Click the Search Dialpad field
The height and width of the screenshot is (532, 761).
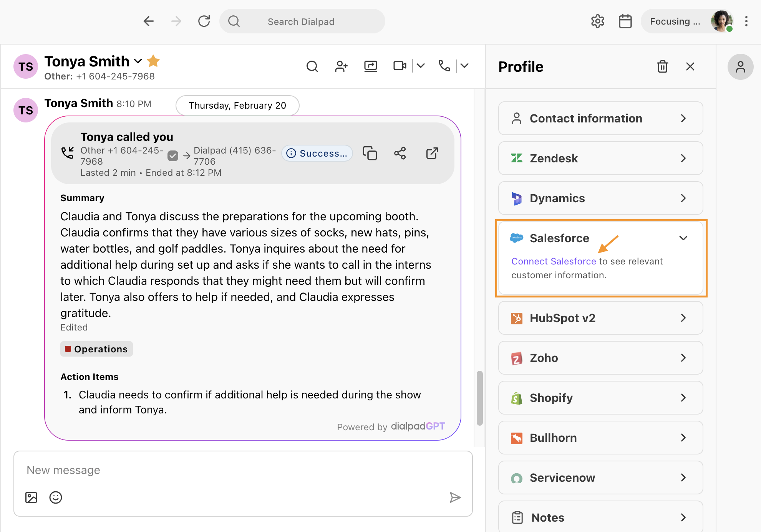[x=302, y=21]
